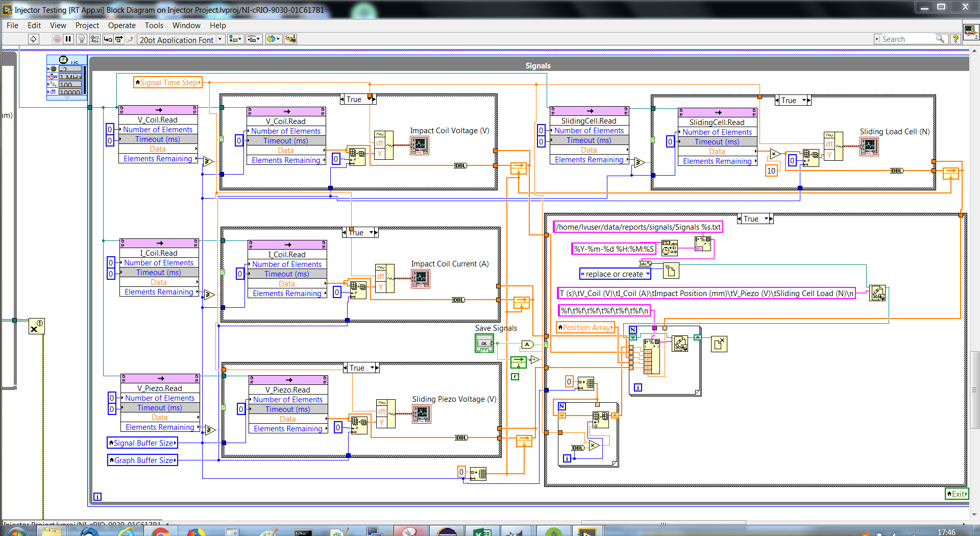980x536 pixels.
Task: Click the Step Over toolbar icon
Action: click(x=119, y=39)
